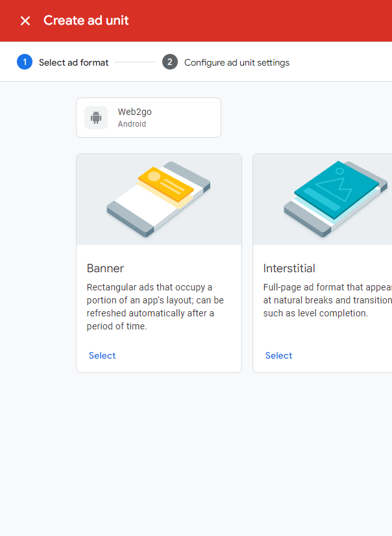This screenshot has width=392, height=536.
Task: Click the Create ad unit title
Action: click(x=86, y=21)
